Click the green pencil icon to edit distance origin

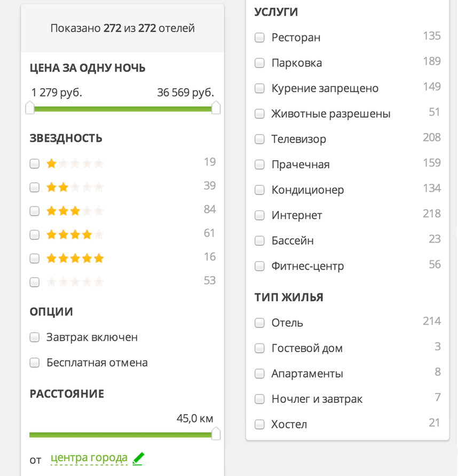tap(138, 458)
